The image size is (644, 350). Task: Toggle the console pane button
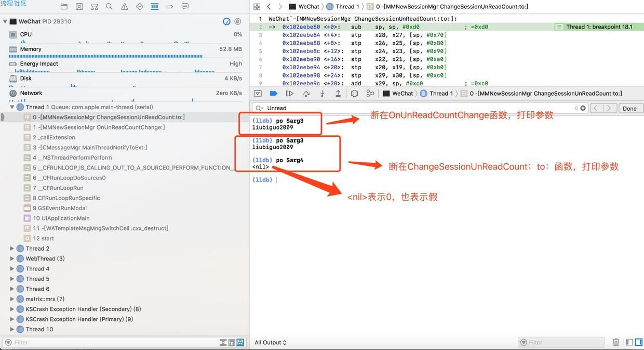[x=638, y=342]
